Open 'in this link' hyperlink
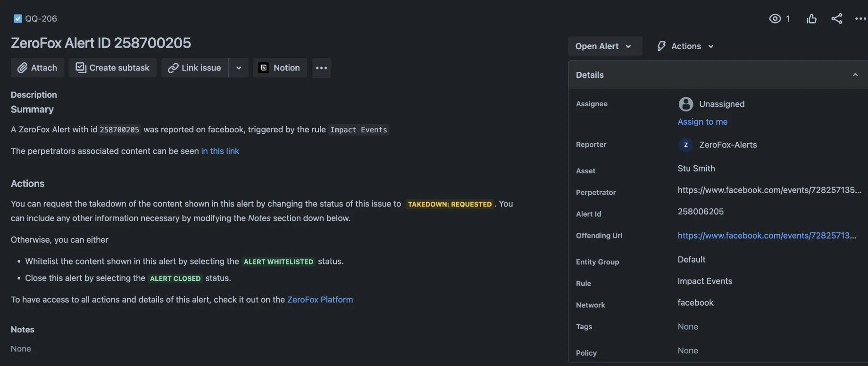The image size is (868, 366). 220,151
